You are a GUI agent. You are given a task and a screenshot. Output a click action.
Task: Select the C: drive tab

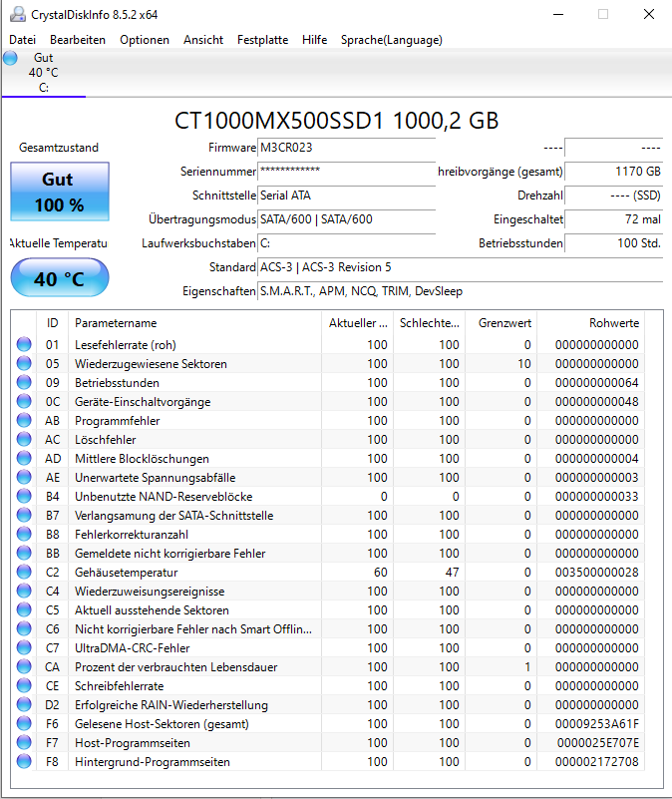pyautogui.click(x=44, y=73)
